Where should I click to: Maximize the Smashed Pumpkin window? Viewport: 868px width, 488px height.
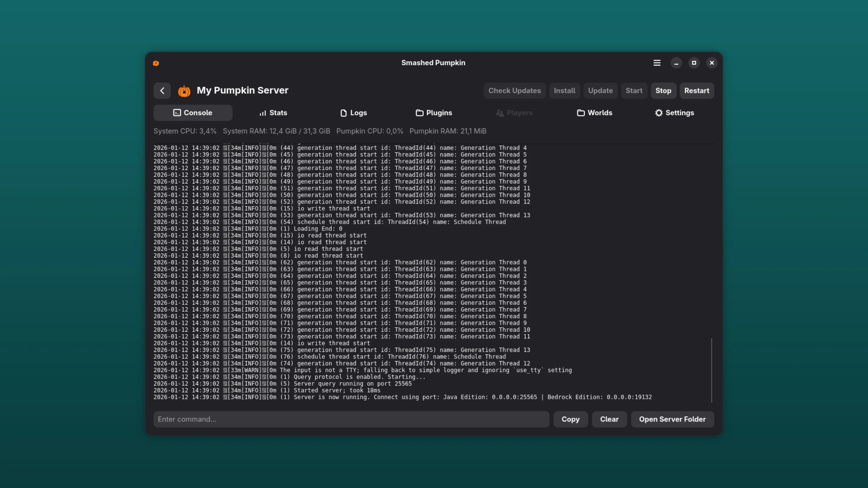(x=694, y=63)
